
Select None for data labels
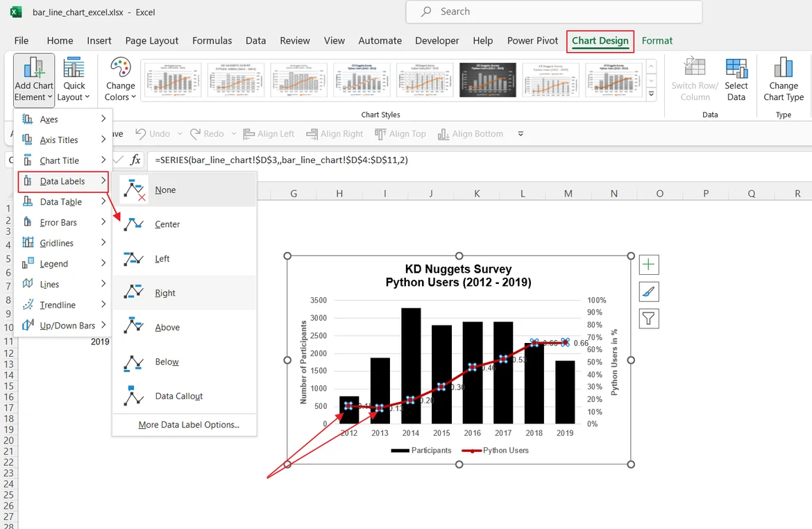pos(165,190)
